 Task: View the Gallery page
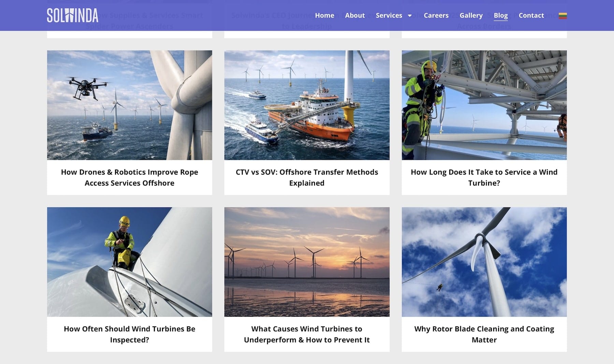click(x=471, y=15)
